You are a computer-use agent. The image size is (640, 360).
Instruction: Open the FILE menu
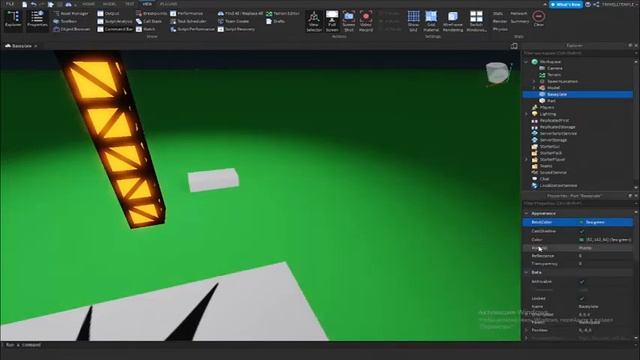coord(10,4)
